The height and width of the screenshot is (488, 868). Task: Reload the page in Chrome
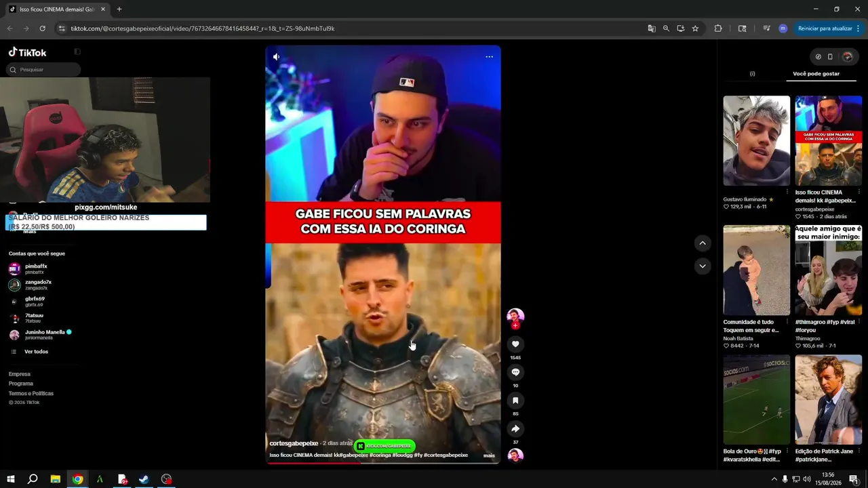[x=42, y=28]
